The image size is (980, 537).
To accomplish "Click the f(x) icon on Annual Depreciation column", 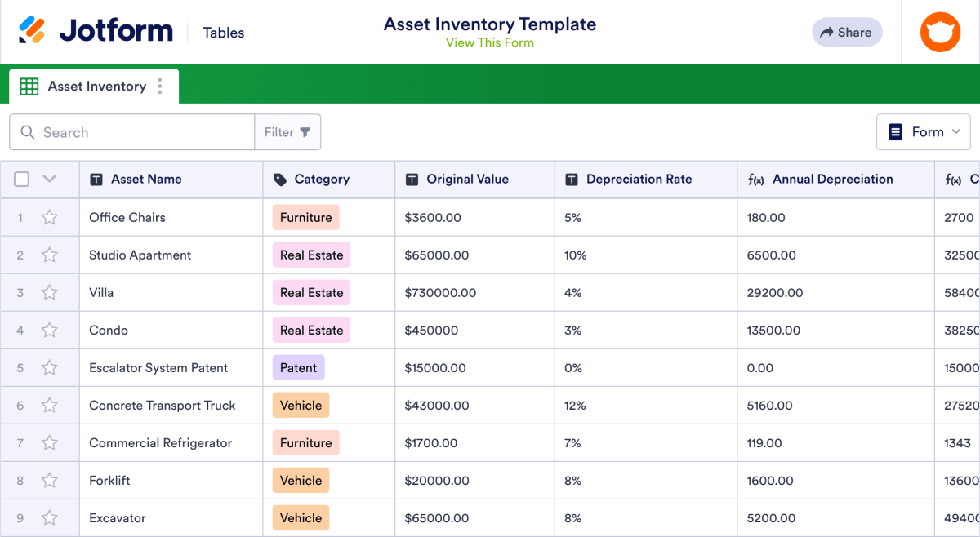I will [x=755, y=179].
